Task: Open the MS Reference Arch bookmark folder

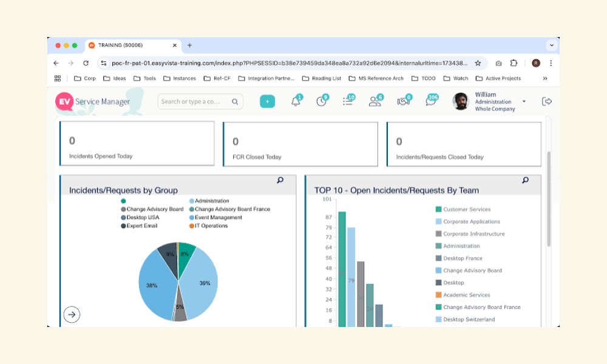Action: pos(376,78)
